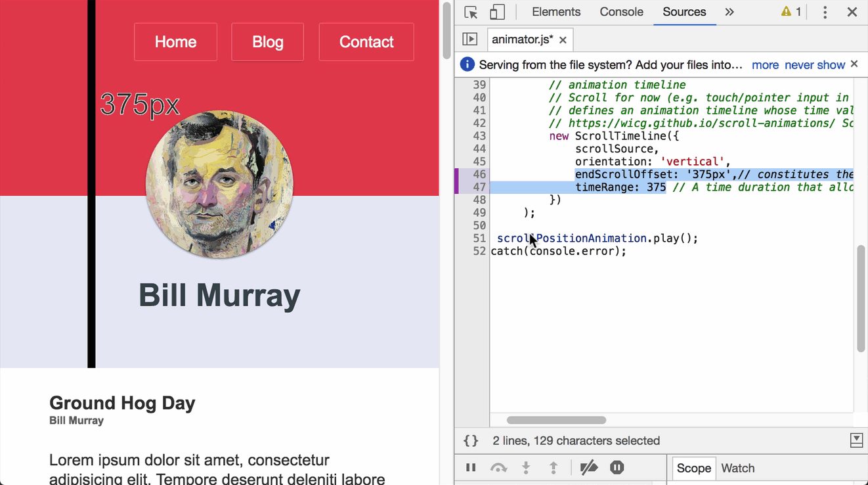Click the 'new ScrollTimeline({' code line
Viewport: 868px width, 485px height.
pyautogui.click(x=614, y=136)
